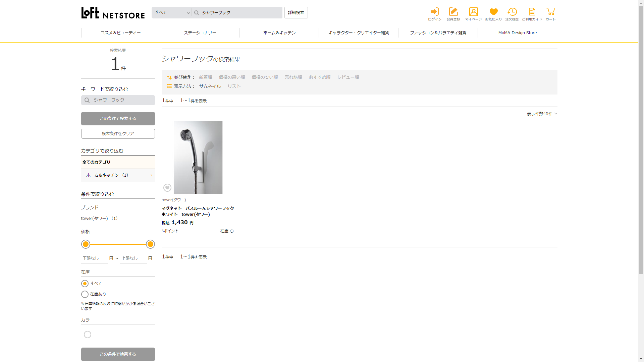The image size is (644, 362).
Task: Select the white color filter circle
Action: [88, 335]
